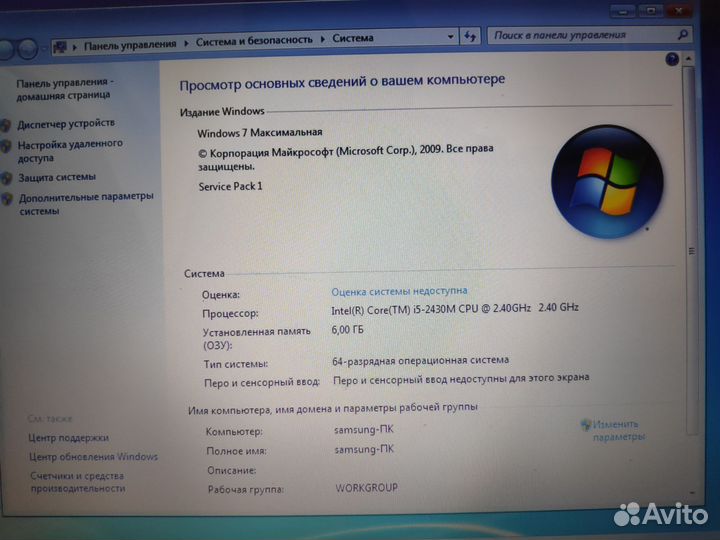
Task: Click the WORKGROUP value
Action: (x=366, y=488)
